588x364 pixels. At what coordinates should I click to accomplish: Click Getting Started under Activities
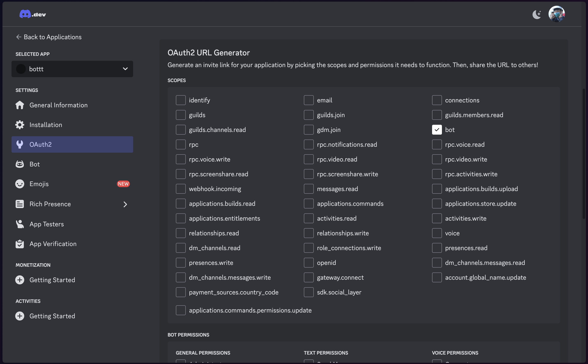coord(52,316)
